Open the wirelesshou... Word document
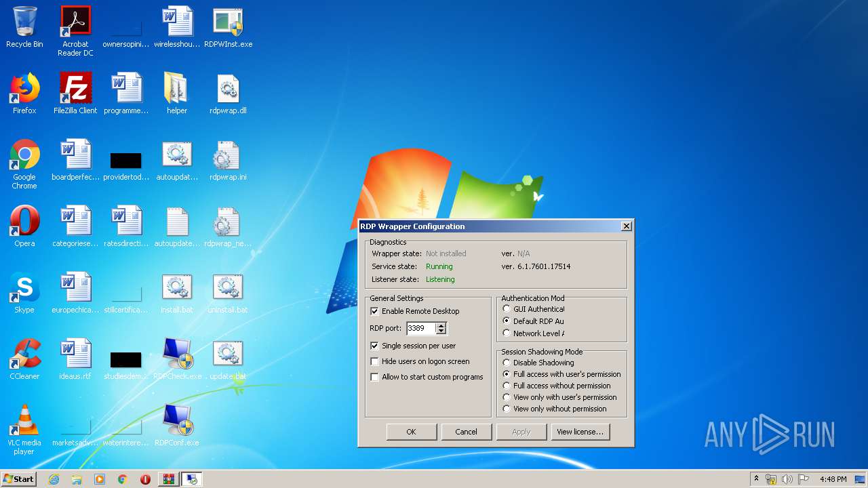The height and width of the screenshot is (488, 868). [x=177, y=27]
